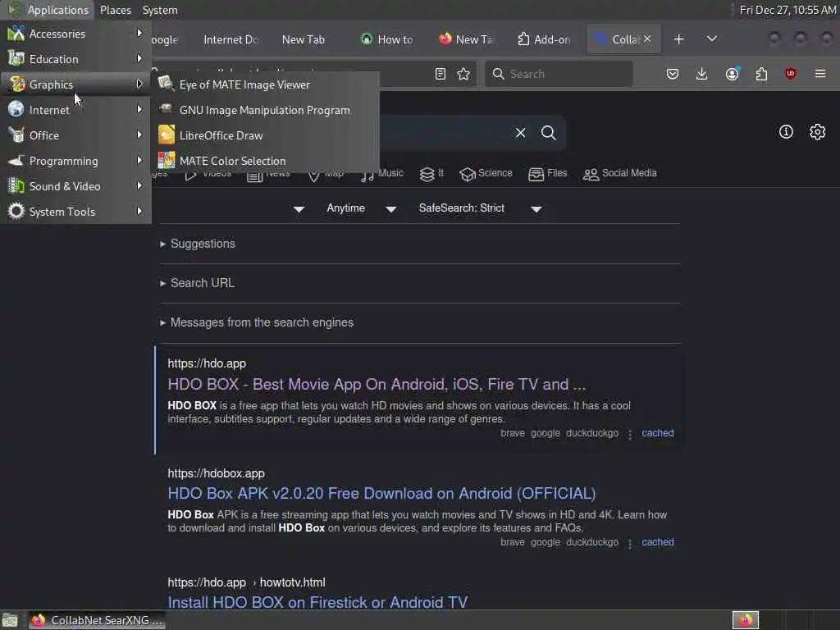Screen dimensions: 840x630
Task: Click show desktop icon in bottom panel
Action: coord(10,620)
